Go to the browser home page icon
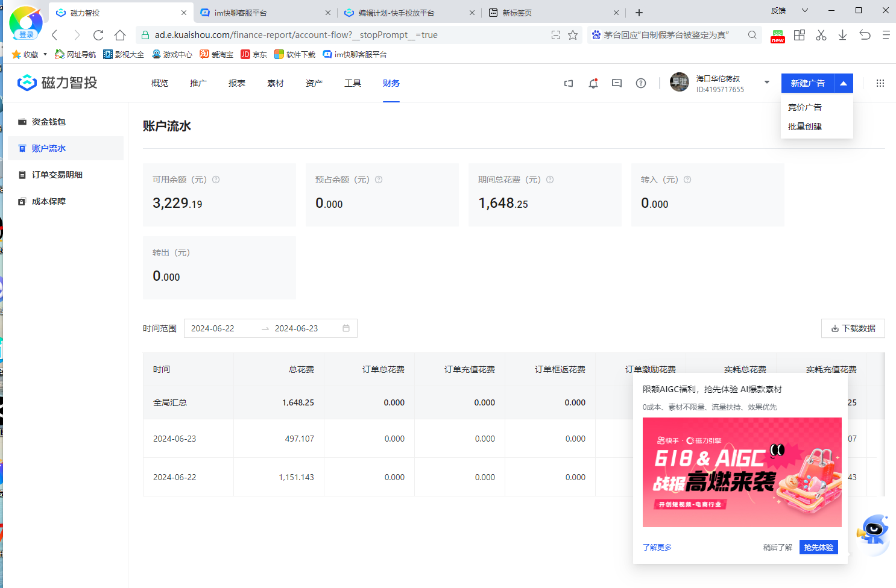This screenshot has height=588, width=896. pos(120,35)
